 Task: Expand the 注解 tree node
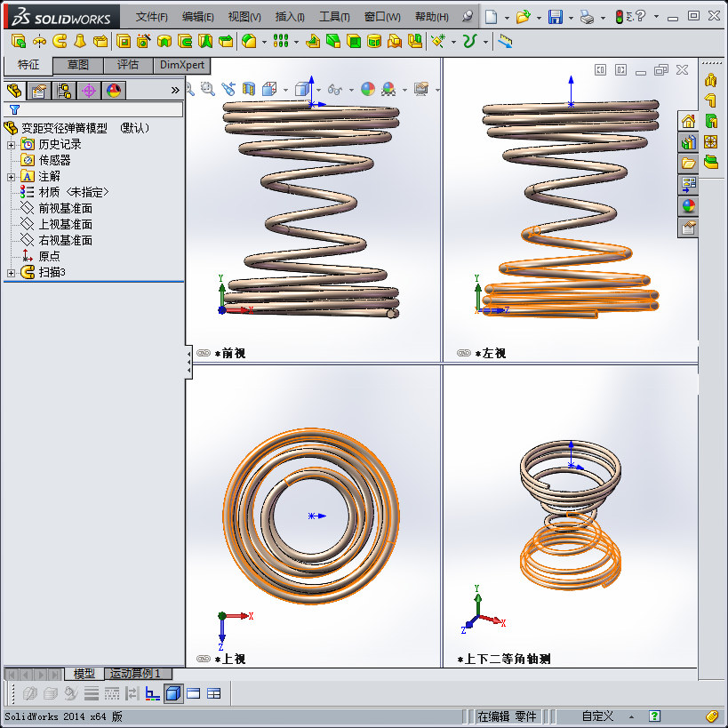point(12,177)
